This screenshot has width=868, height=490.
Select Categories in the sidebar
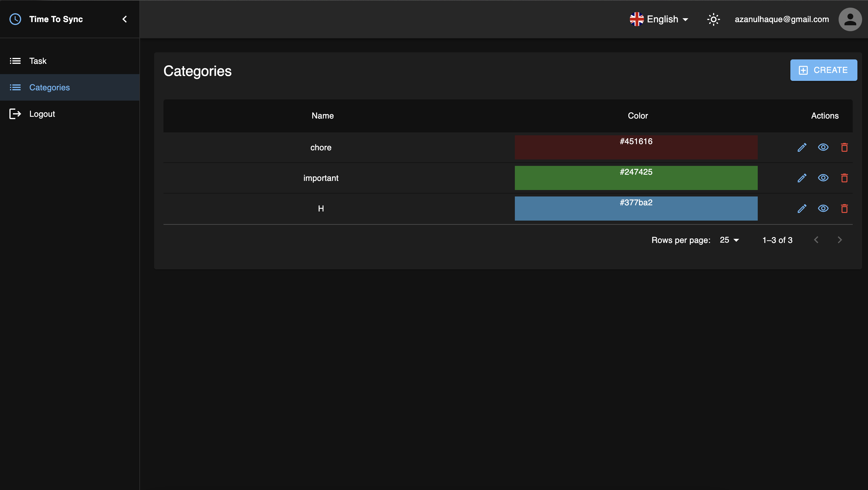point(49,88)
